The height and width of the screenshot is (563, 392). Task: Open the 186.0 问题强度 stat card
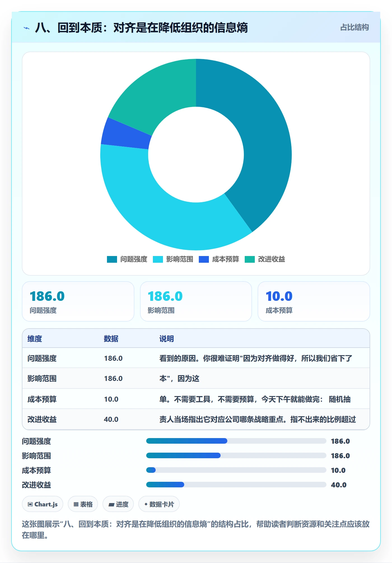pos(78,301)
